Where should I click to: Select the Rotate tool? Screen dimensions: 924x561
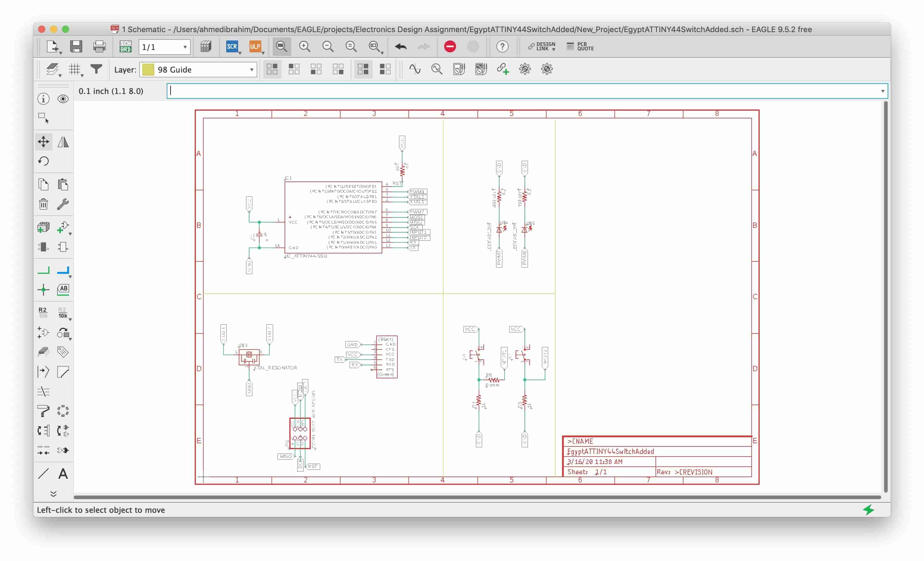43,161
